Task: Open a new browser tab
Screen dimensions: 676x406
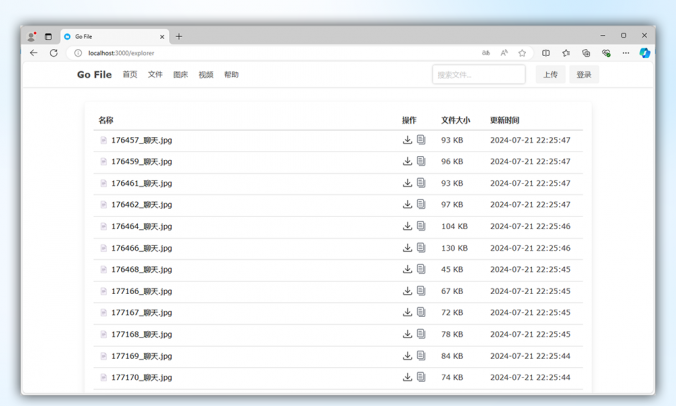Action: (179, 37)
